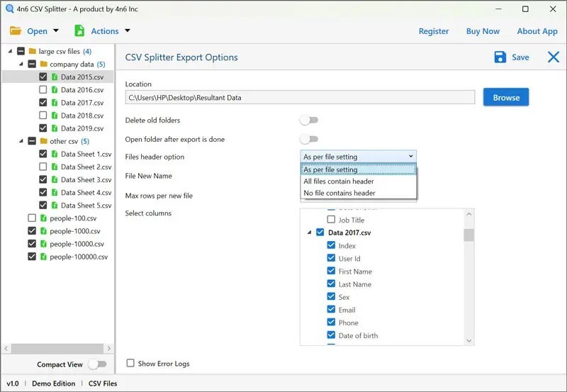The height and width of the screenshot is (392, 567).
Task: Click the Data Sheet 2.csv file icon
Action: coord(55,167)
